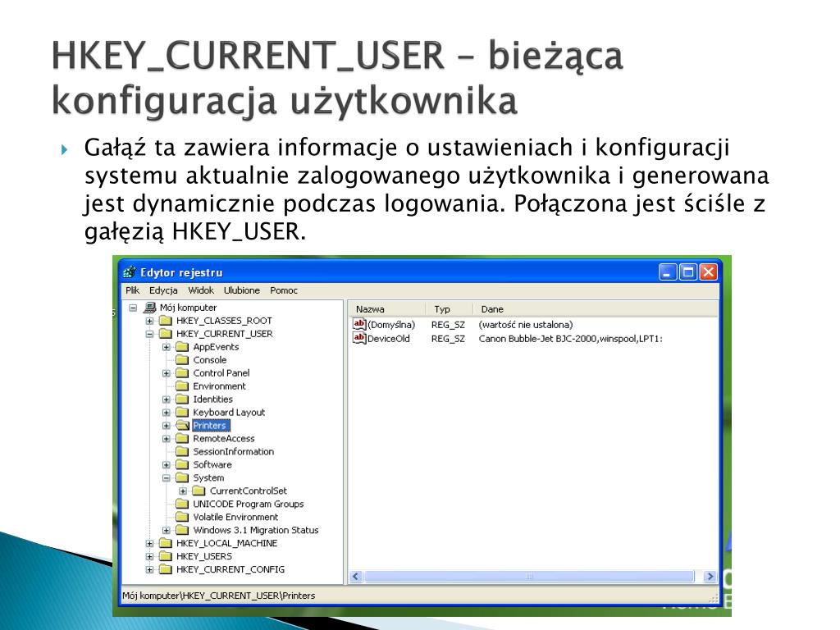The width and height of the screenshot is (840, 630).
Task: Click the horizontal scrollbar right arrow
Action: pyautogui.click(x=710, y=577)
